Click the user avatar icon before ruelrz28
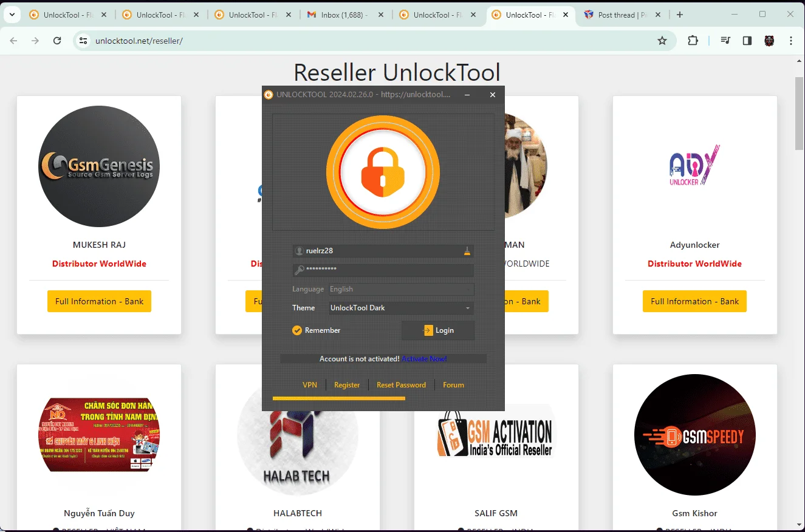This screenshot has width=805, height=532. (298, 251)
